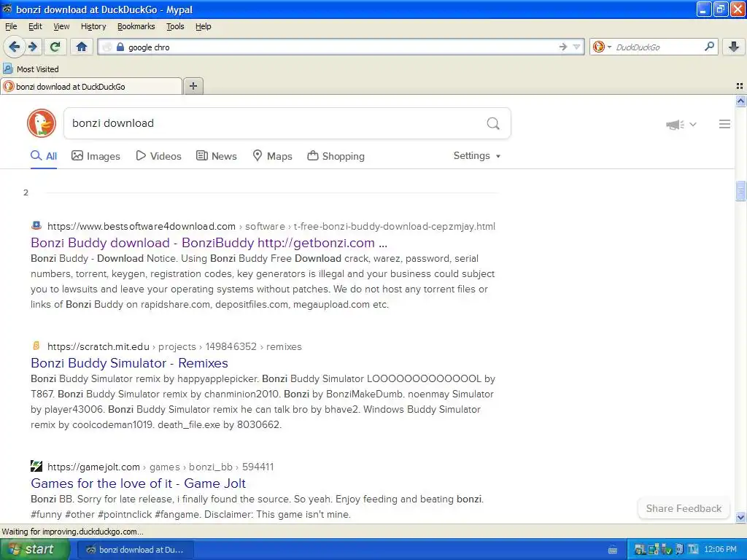This screenshot has width=747, height=560.
Task: Open the History menu
Action: (93, 26)
